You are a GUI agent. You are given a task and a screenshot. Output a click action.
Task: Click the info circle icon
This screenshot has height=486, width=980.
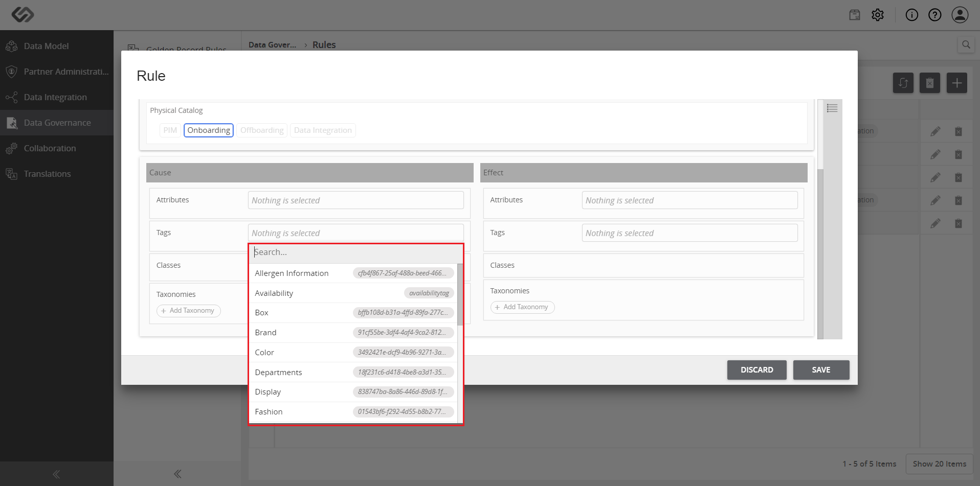click(x=912, y=15)
